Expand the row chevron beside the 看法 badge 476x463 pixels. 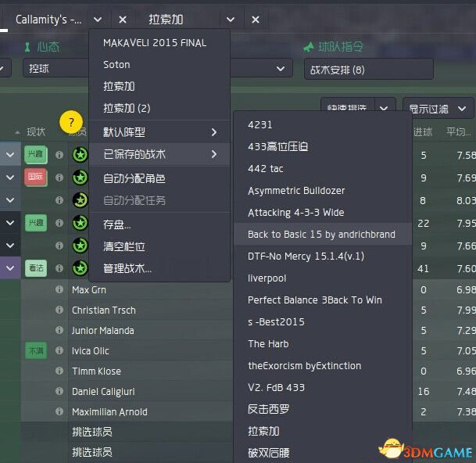tap(10, 268)
